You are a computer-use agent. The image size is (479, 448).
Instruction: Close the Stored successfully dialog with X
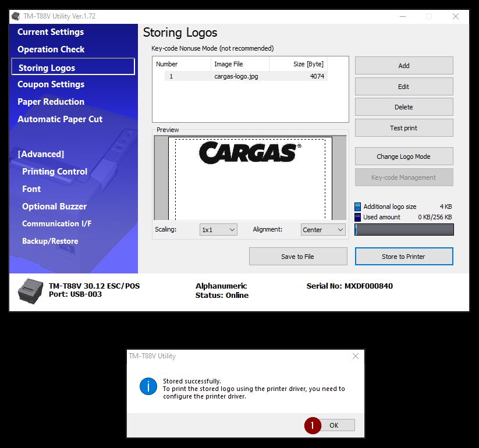(x=355, y=356)
